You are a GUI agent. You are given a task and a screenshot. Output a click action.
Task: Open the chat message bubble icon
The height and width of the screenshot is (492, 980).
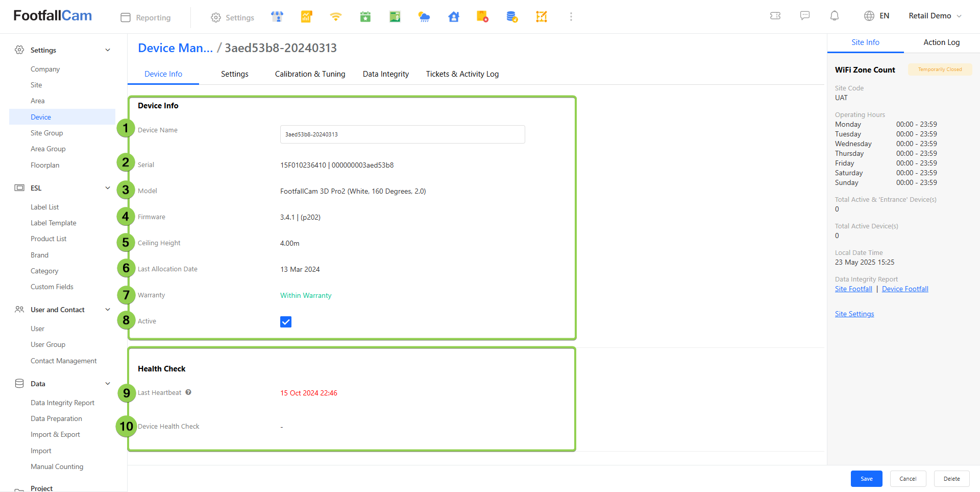pos(805,16)
